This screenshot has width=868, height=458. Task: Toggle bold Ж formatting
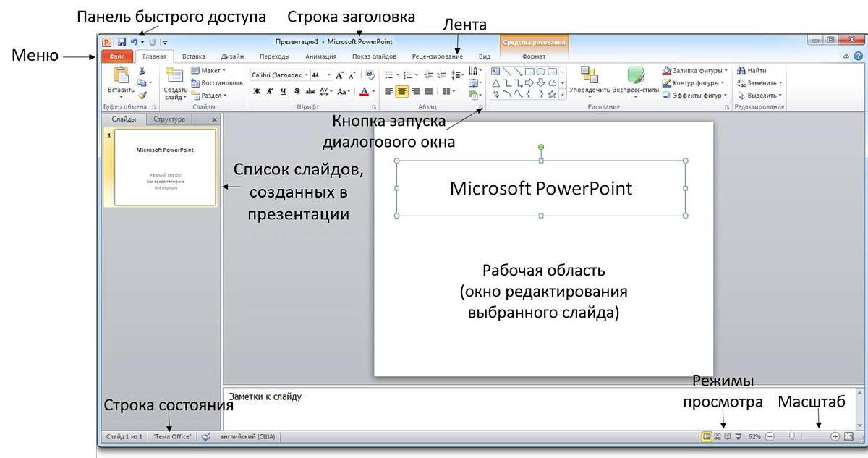click(257, 91)
